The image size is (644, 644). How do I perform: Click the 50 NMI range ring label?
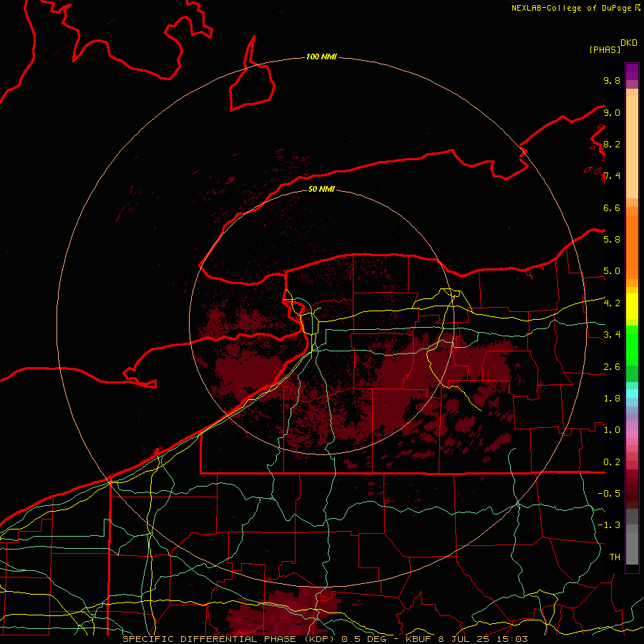[x=321, y=189]
